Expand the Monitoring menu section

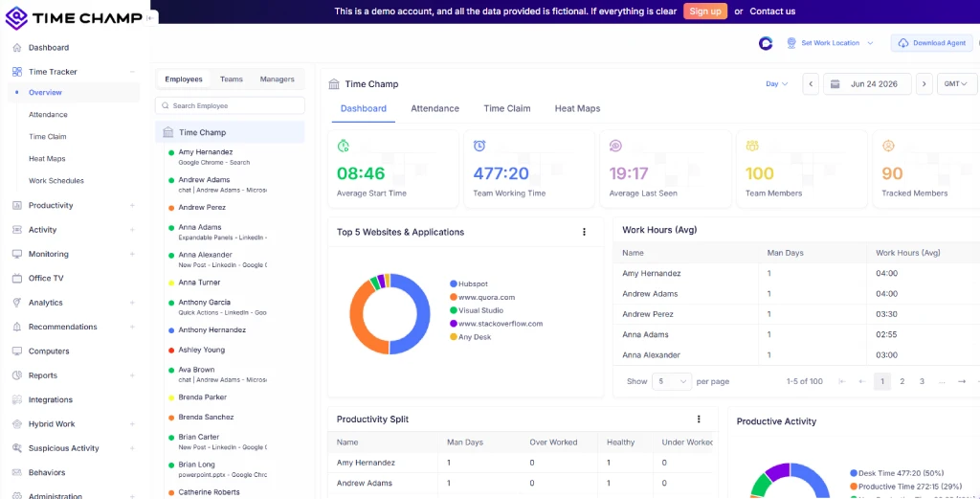(132, 255)
